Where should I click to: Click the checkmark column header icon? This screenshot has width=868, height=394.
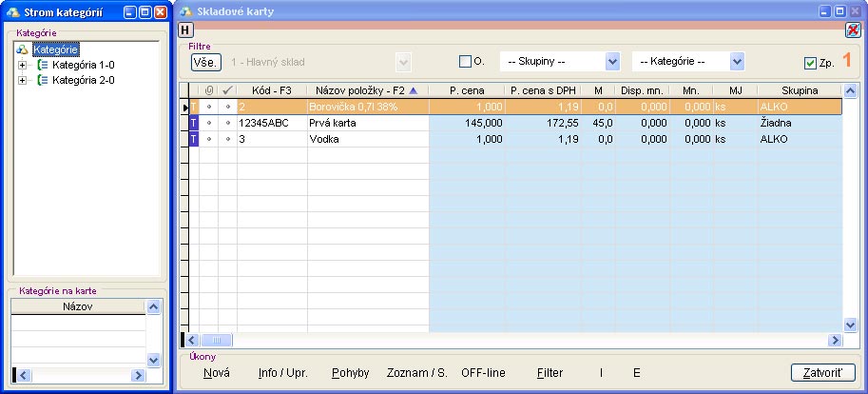click(227, 89)
